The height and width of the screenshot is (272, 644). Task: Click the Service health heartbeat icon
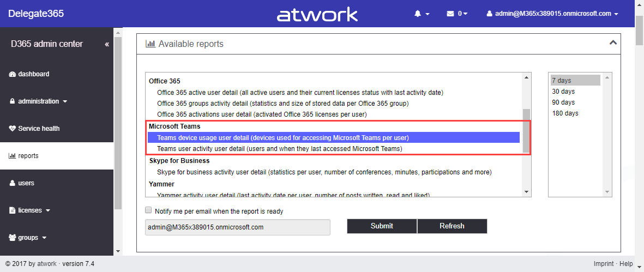pyautogui.click(x=13, y=129)
